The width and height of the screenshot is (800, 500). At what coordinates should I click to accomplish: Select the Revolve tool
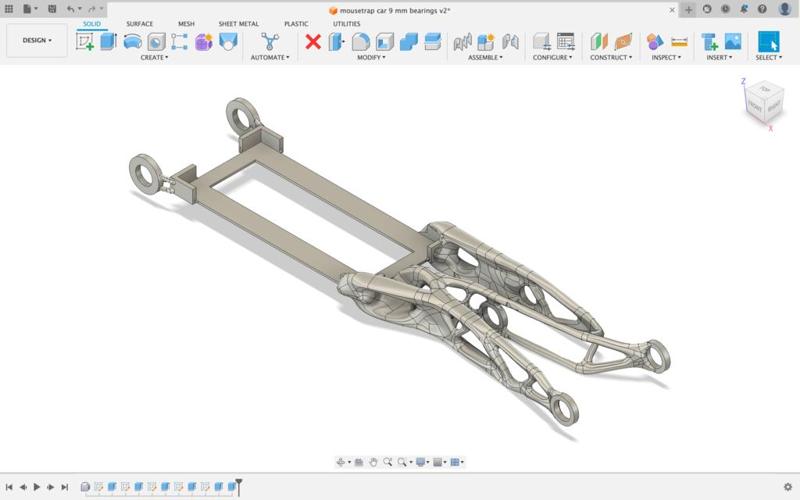[x=133, y=42]
